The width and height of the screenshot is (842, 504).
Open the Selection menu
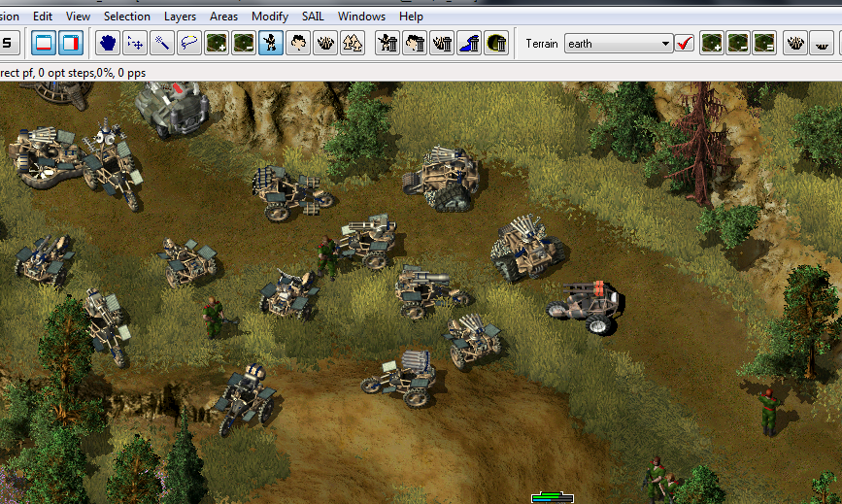(126, 17)
